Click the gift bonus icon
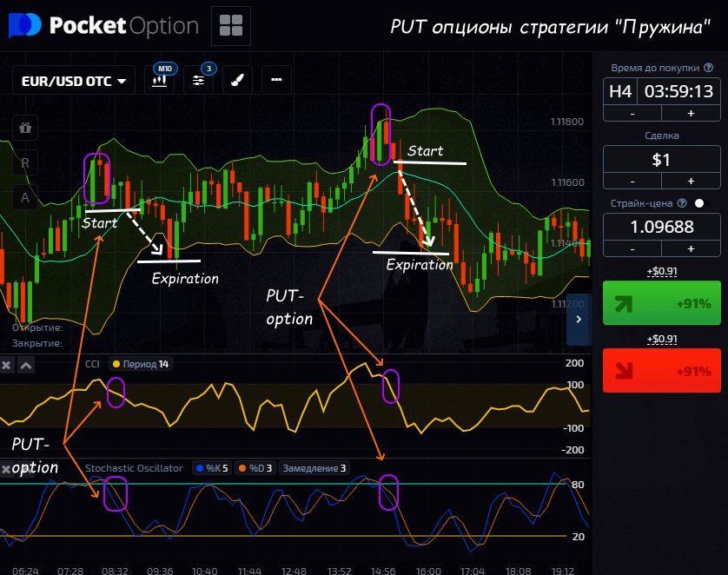 tap(25, 128)
